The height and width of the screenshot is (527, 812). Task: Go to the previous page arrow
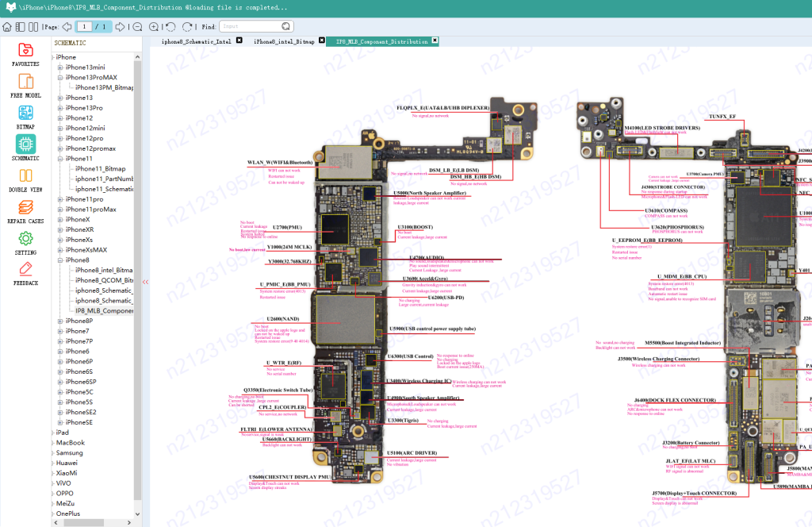pyautogui.click(x=67, y=26)
